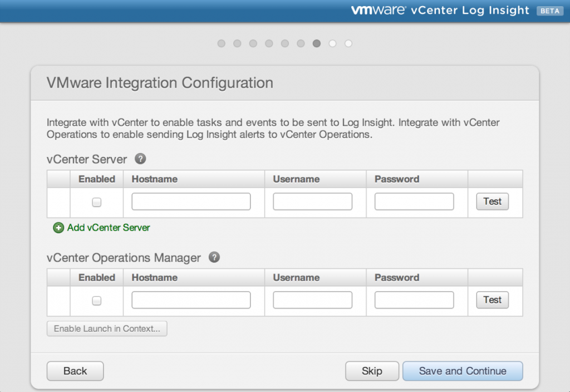The image size is (570, 392).
Task: Select the ninth wizard step dot
Action: [x=348, y=43]
